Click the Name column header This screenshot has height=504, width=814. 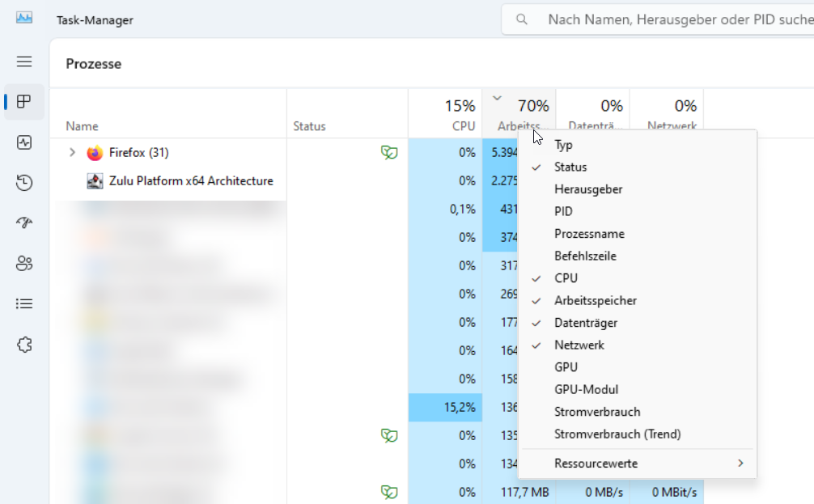[x=82, y=126]
